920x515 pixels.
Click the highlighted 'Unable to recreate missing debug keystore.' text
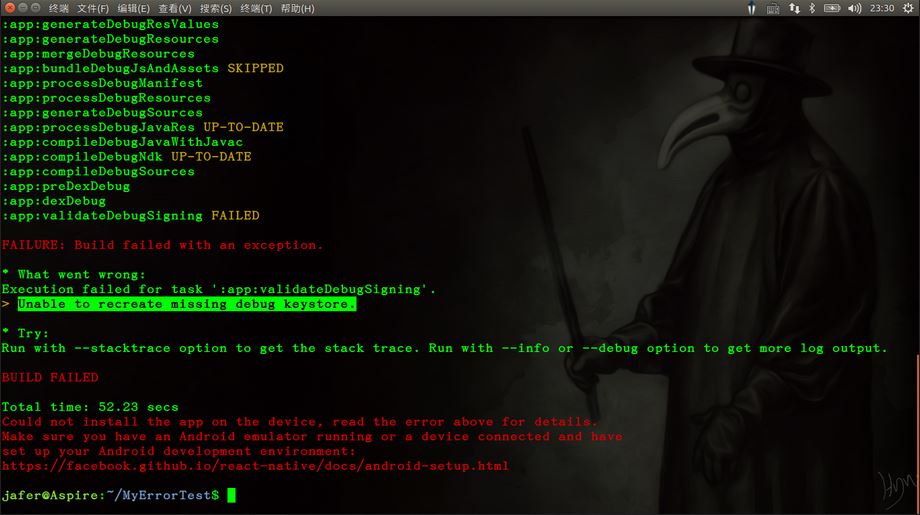187,304
